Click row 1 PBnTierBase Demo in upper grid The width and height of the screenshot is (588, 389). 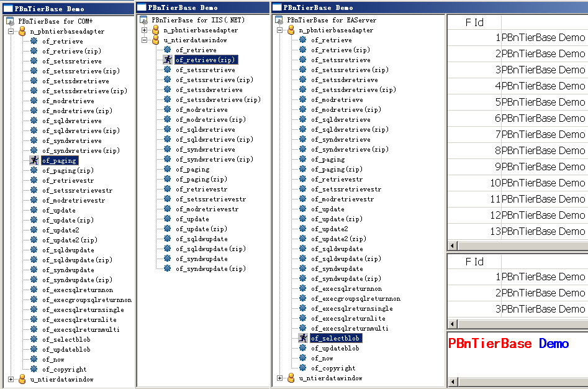[x=543, y=37]
